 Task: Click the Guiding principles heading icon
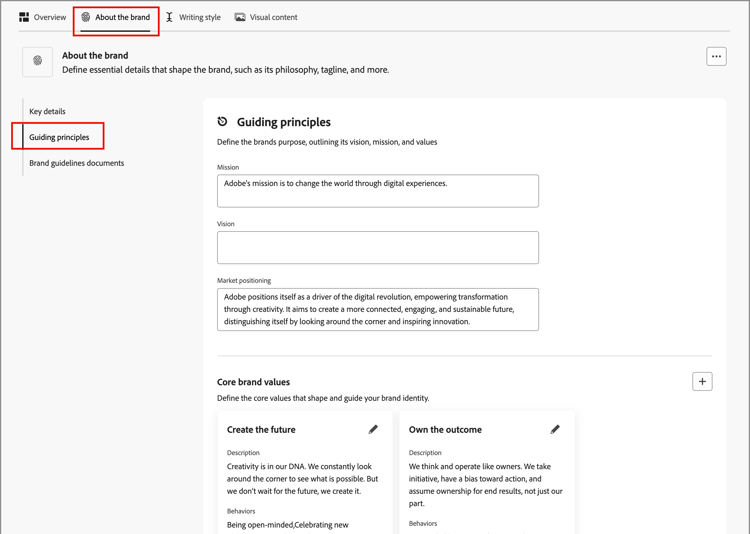[222, 122]
